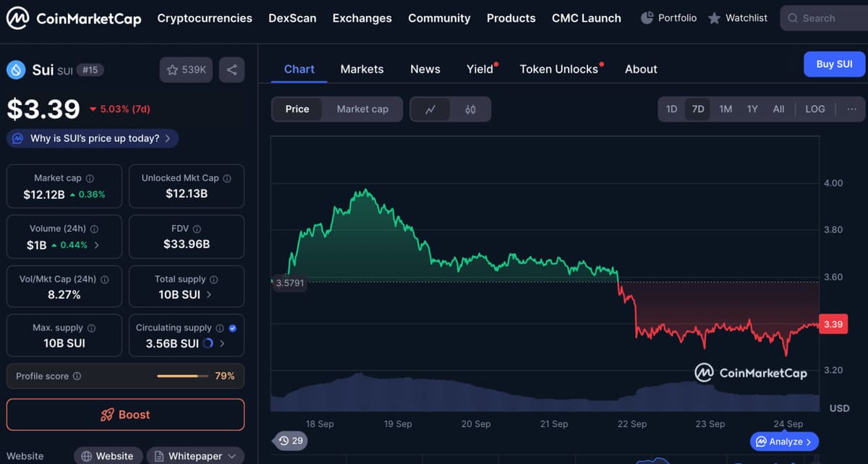This screenshot has height=464, width=868.
Task: Open Why is SUI's price up today
Action: click(93, 138)
